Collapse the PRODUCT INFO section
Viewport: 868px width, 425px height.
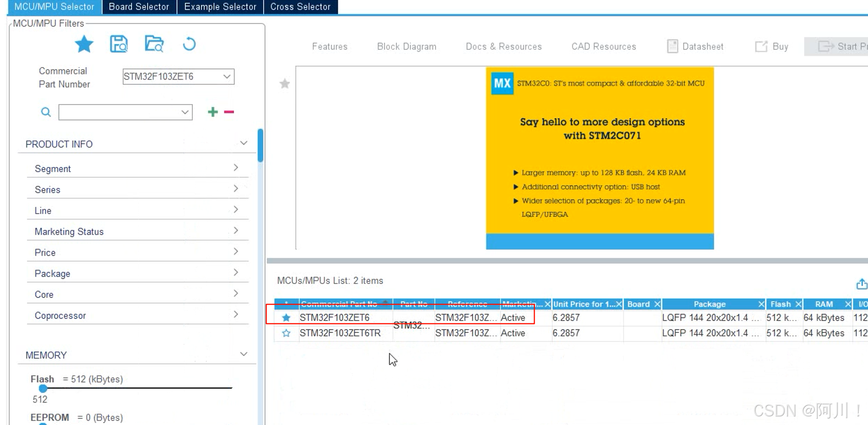tap(244, 143)
